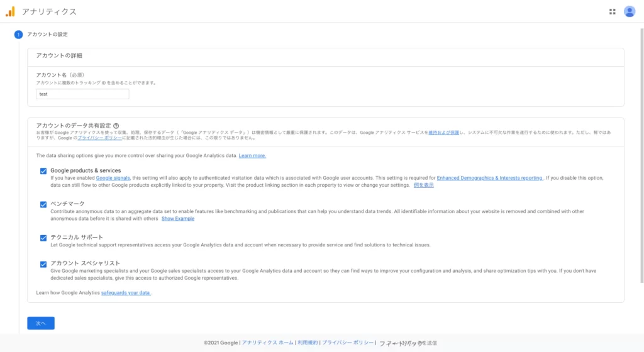Open 利用規約 in the footer
Image resolution: width=644 pixels, height=352 pixels.
click(308, 343)
